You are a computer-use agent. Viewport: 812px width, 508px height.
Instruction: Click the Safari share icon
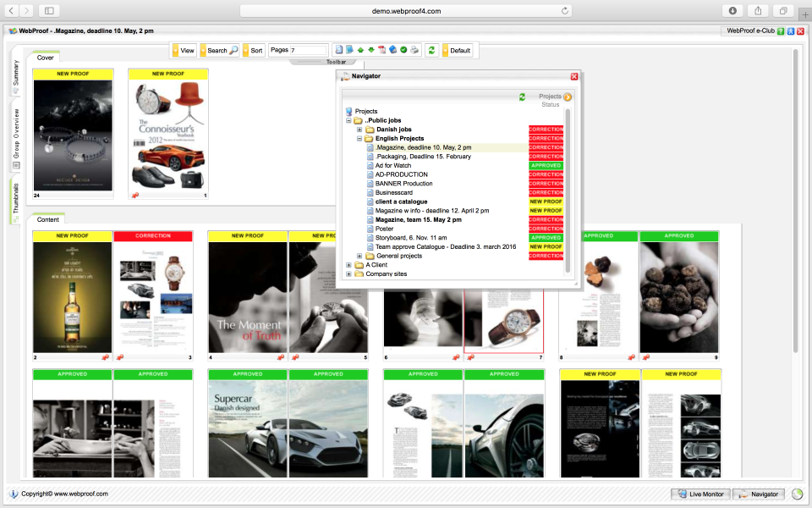click(x=758, y=10)
